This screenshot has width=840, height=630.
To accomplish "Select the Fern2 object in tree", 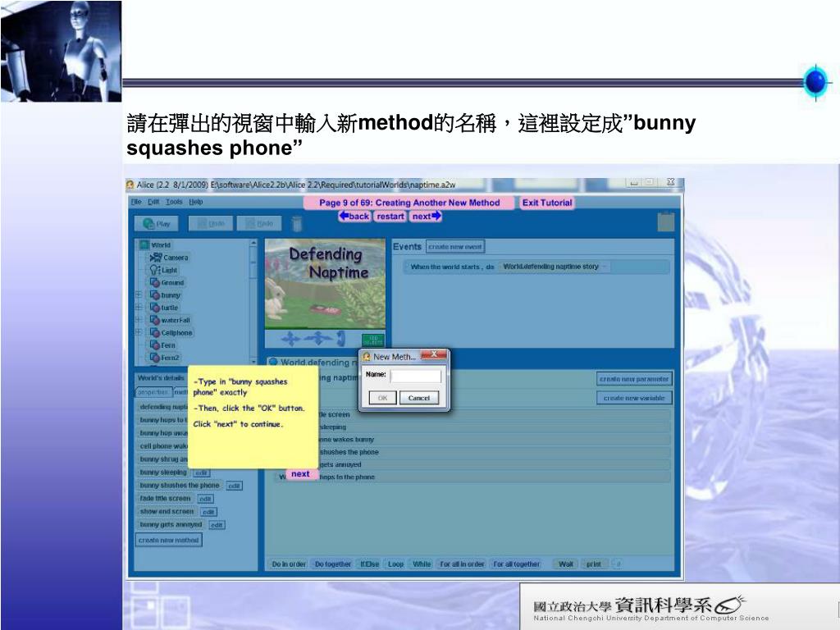I will point(165,358).
